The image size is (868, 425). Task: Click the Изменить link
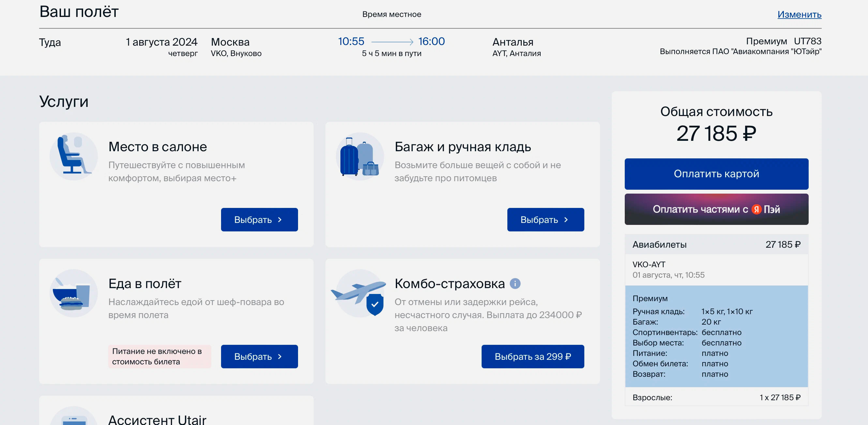pyautogui.click(x=799, y=14)
